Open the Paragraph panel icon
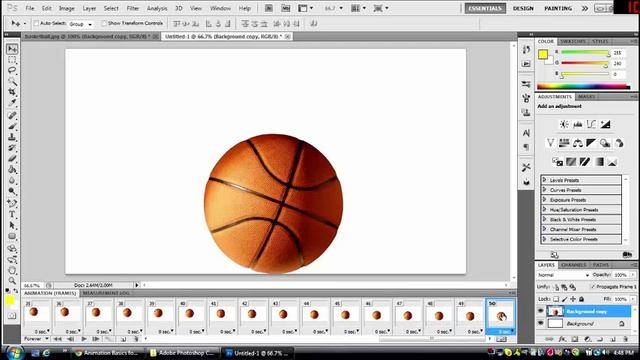The height and width of the screenshot is (360, 640). [526, 147]
